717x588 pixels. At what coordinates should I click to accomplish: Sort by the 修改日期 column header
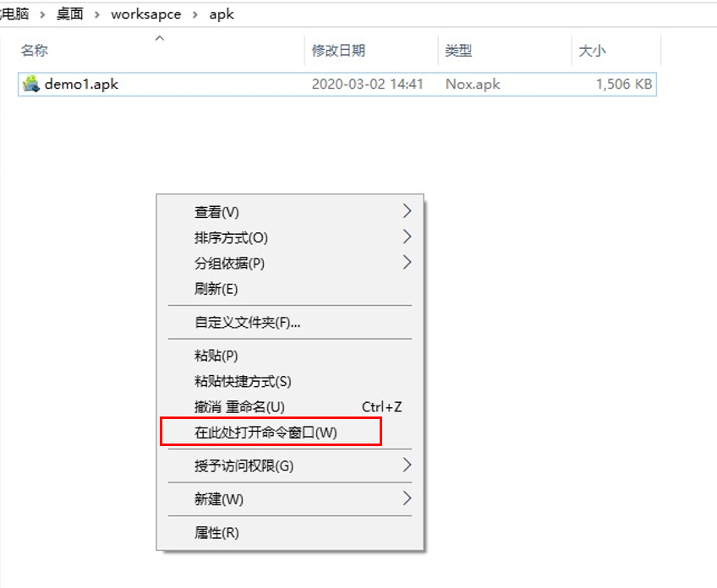(x=338, y=50)
